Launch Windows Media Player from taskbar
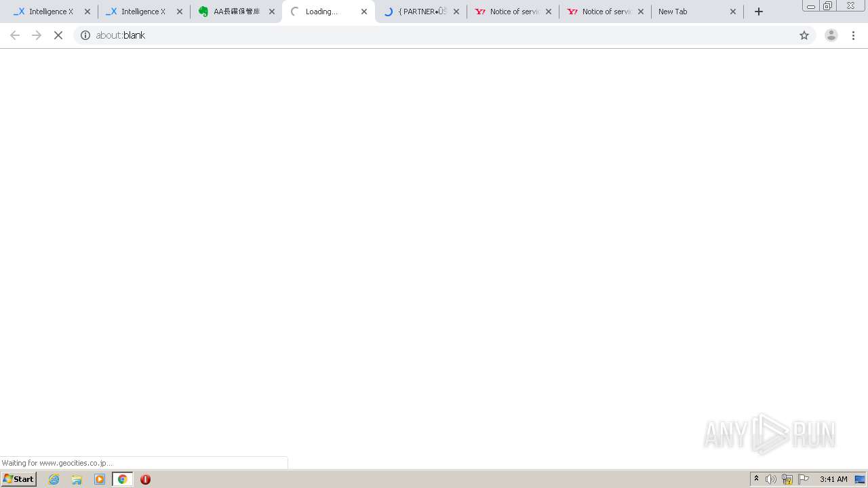868x488 pixels. (x=100, y=479)
